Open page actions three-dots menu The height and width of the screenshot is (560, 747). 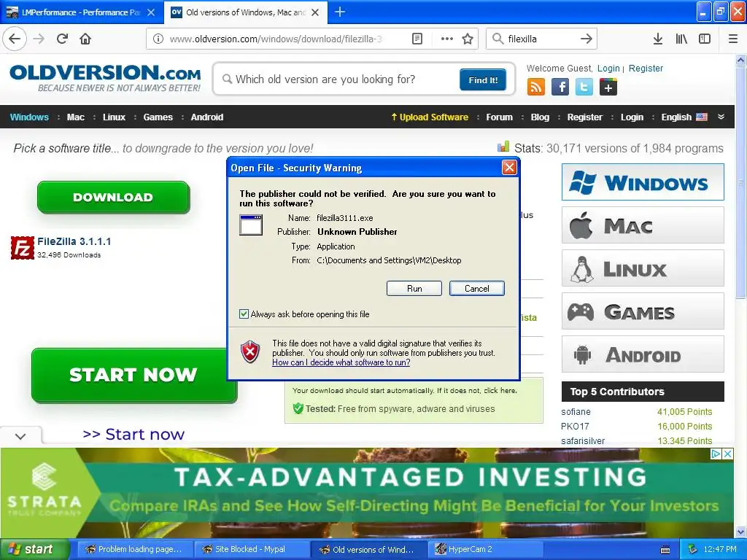[x=446, y=39]
